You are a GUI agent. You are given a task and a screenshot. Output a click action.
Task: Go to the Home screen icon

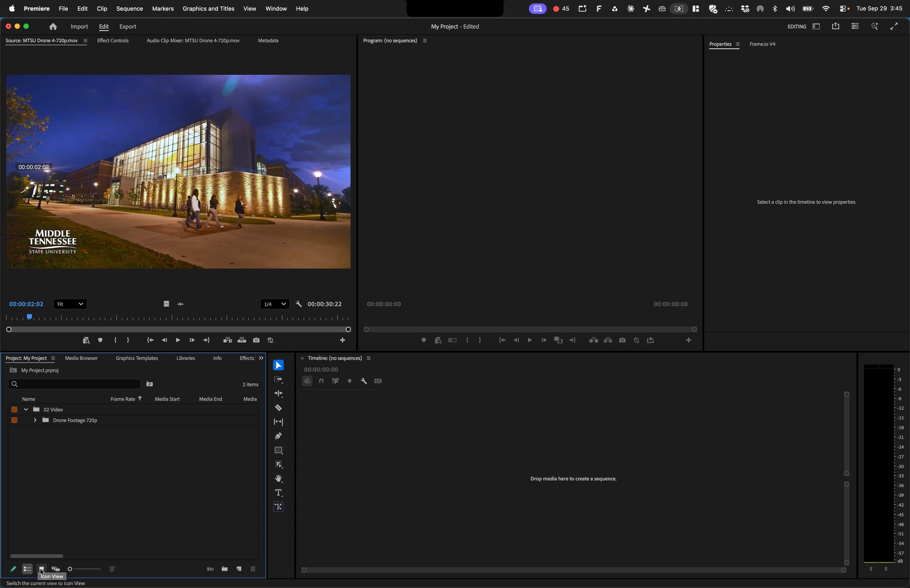[x=53, y=26]
